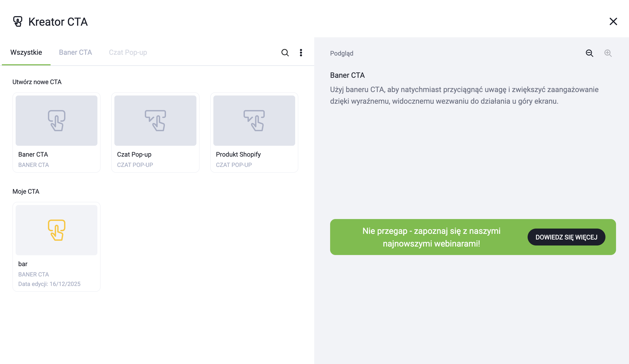
Task: Click the search magnifier icon
Action: click(285, 53)
